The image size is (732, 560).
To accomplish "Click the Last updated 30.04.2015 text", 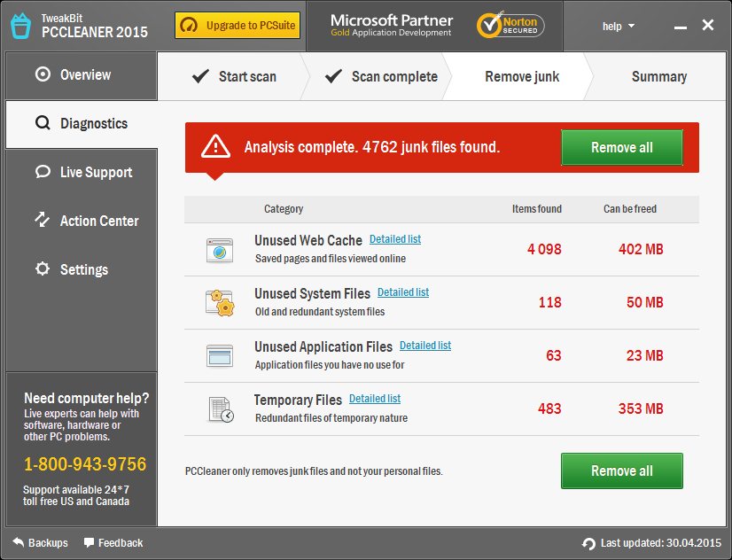I will (660, 543).
